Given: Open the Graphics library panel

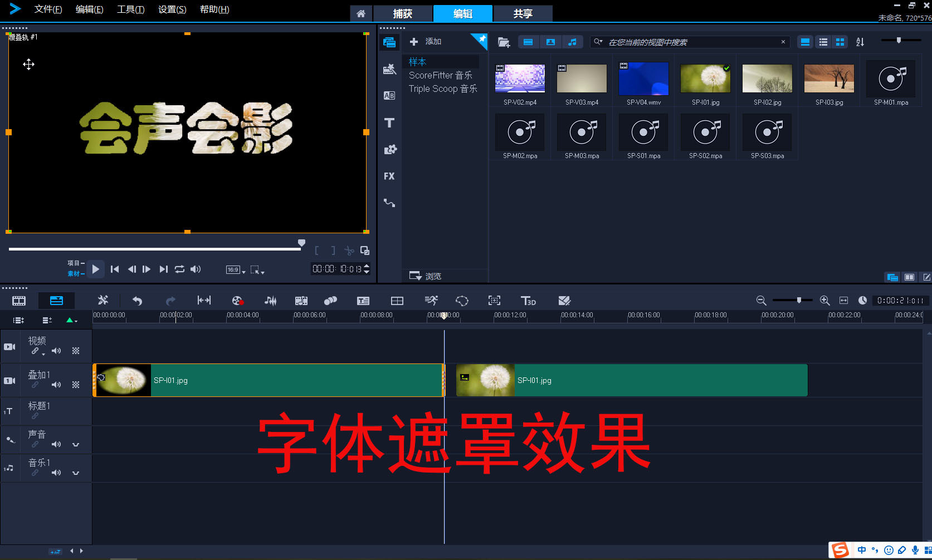Looking at the screenshot, I should click(390, 149).
